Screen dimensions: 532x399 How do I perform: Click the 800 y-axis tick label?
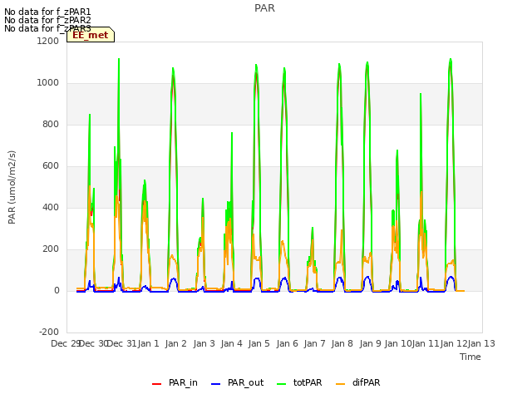pyautogui.click(x=51, y=125)
